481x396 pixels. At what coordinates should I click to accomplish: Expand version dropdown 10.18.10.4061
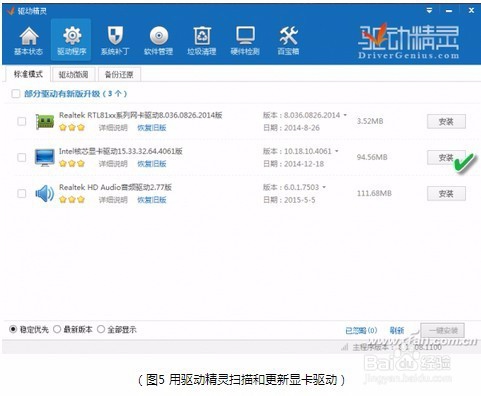tap(337, 151)
